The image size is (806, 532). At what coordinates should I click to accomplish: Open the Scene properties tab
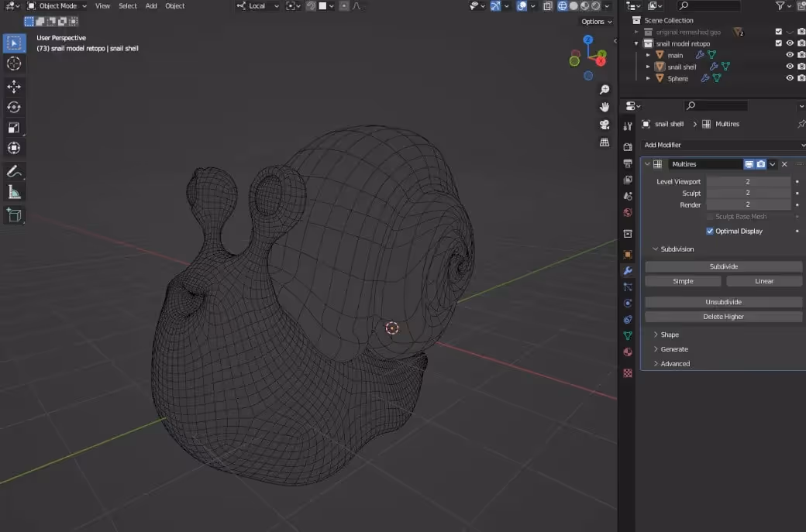click(628, 196)
